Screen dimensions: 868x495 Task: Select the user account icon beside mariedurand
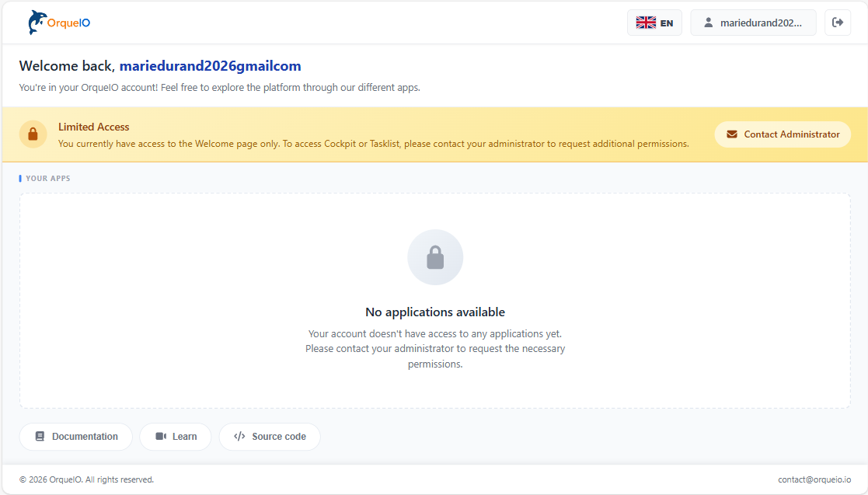[x=707, y=22]
